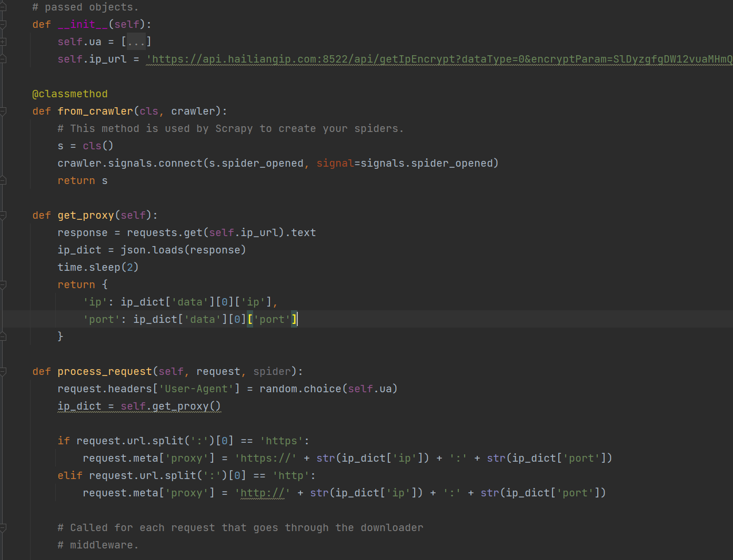
Task: Click the '# passed objects.' comment
Action: tap(85, 7)
